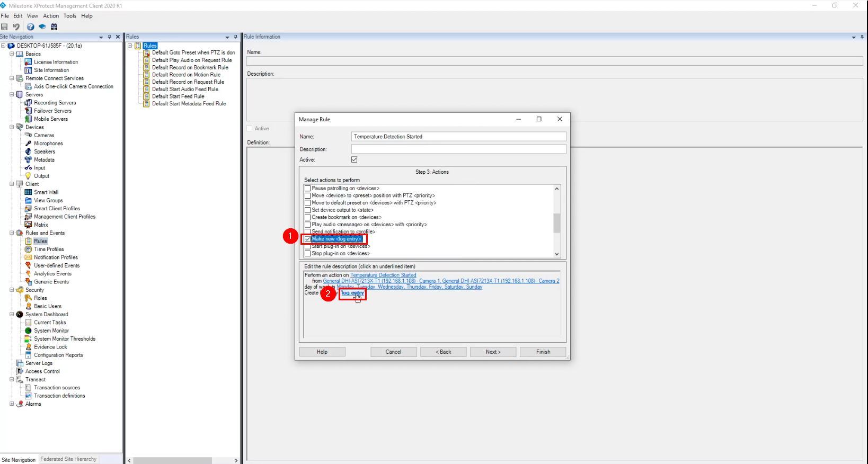Image resolution: width=868 pixels, height=464 pixels.
Task: Collapse the Servers tree node
Action: [12, 95]
